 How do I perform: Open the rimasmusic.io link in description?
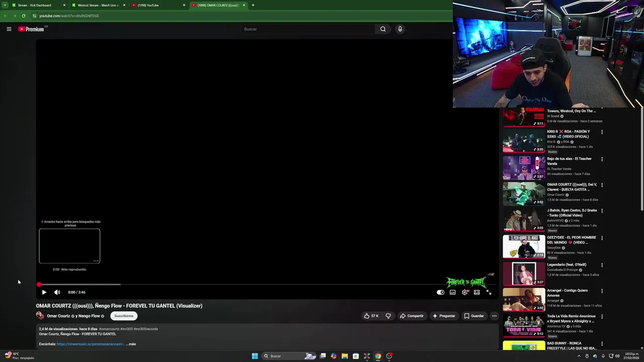click(91, 344)
